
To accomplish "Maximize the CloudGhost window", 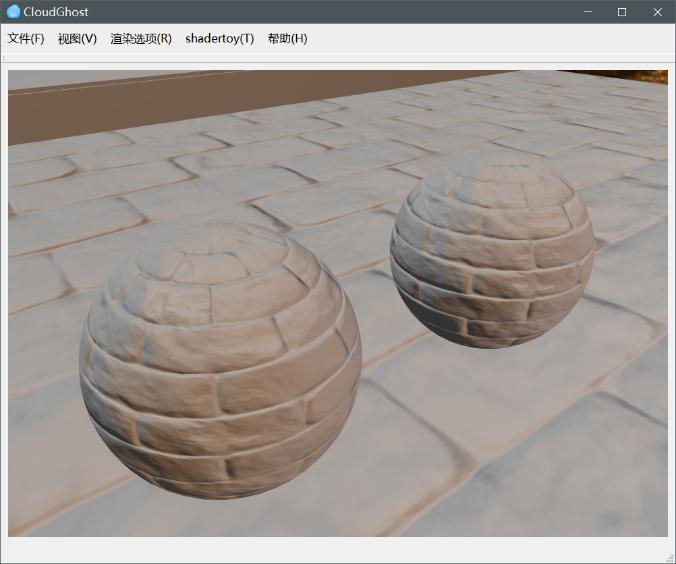I will [x=621, y=12].
